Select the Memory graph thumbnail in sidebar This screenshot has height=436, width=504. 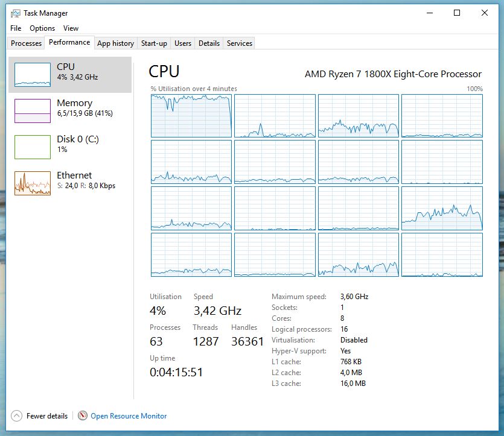[32, 110]
